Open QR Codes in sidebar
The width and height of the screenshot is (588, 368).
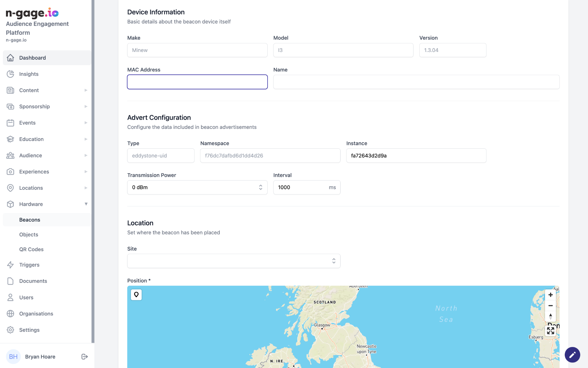point(31,249)
